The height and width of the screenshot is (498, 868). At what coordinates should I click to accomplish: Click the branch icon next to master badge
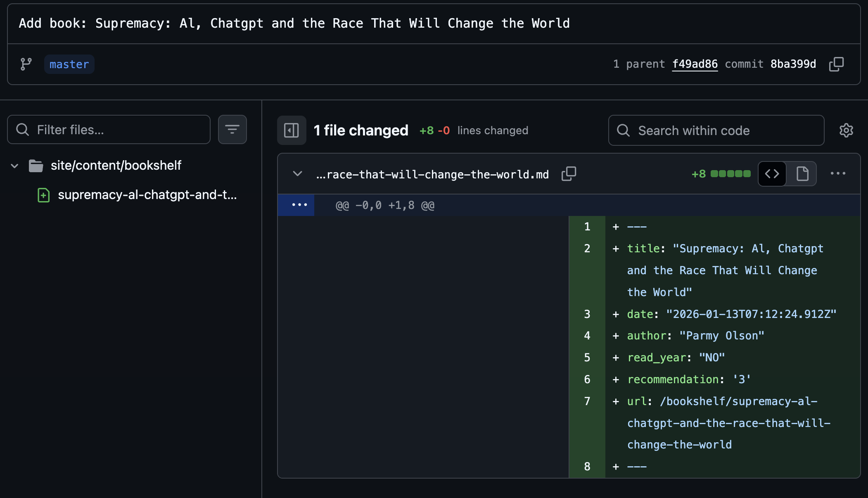(26, 64)
